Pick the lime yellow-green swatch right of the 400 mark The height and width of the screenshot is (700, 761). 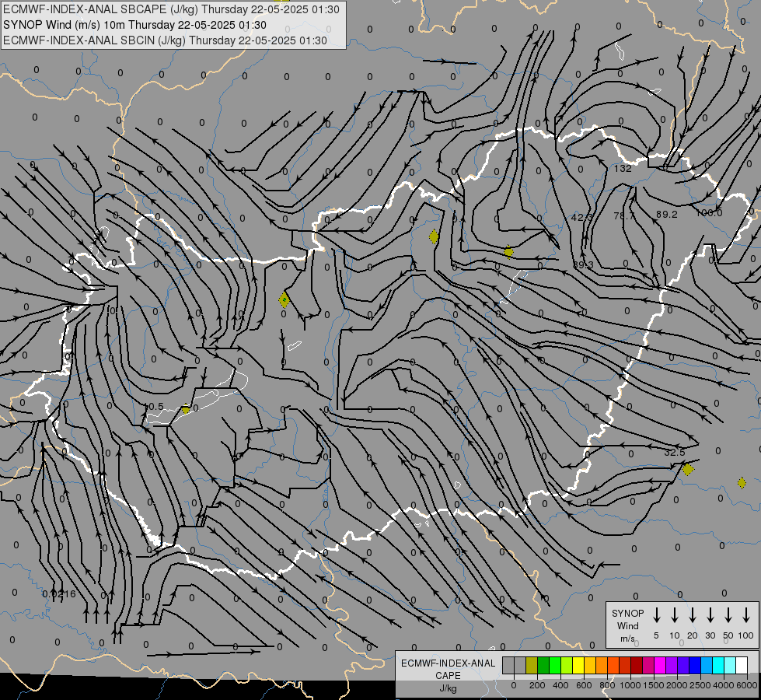[x=567, y=666]
